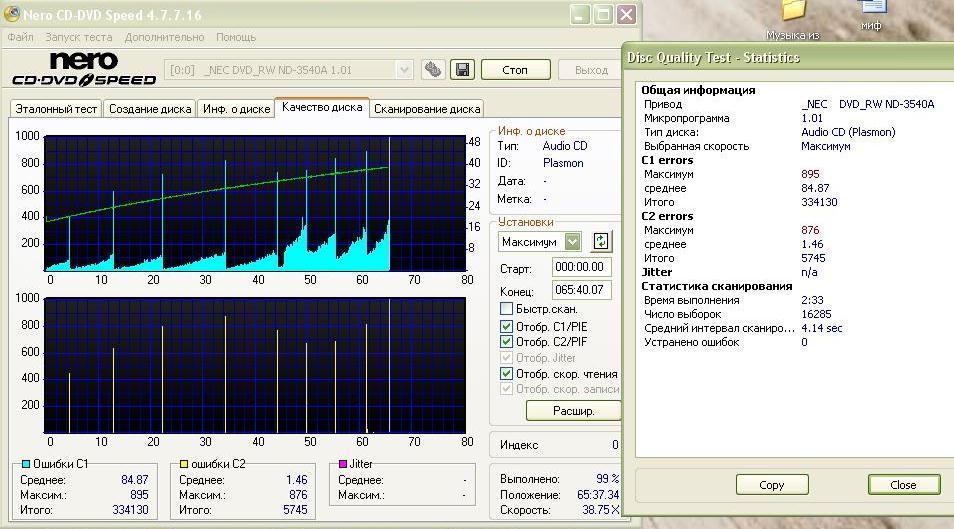Click the Copy button in Statistics dialog
The width and height of the screenshot is (954, 529).
point(772,485)
